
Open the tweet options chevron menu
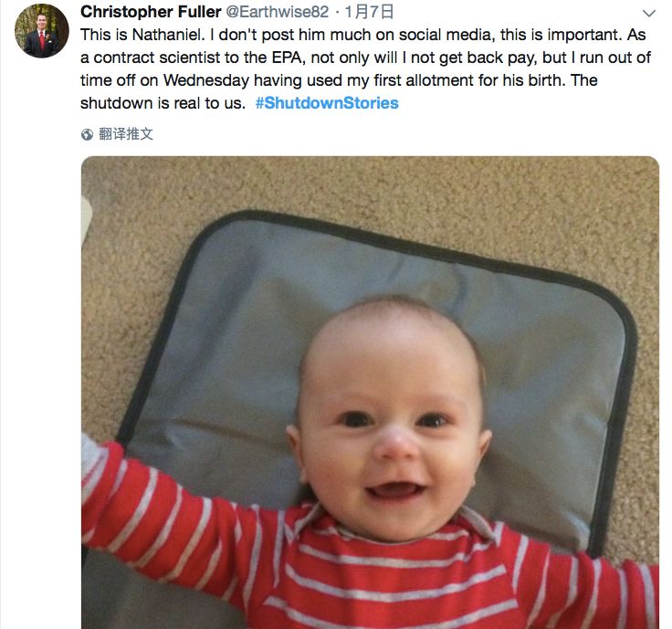649,14
